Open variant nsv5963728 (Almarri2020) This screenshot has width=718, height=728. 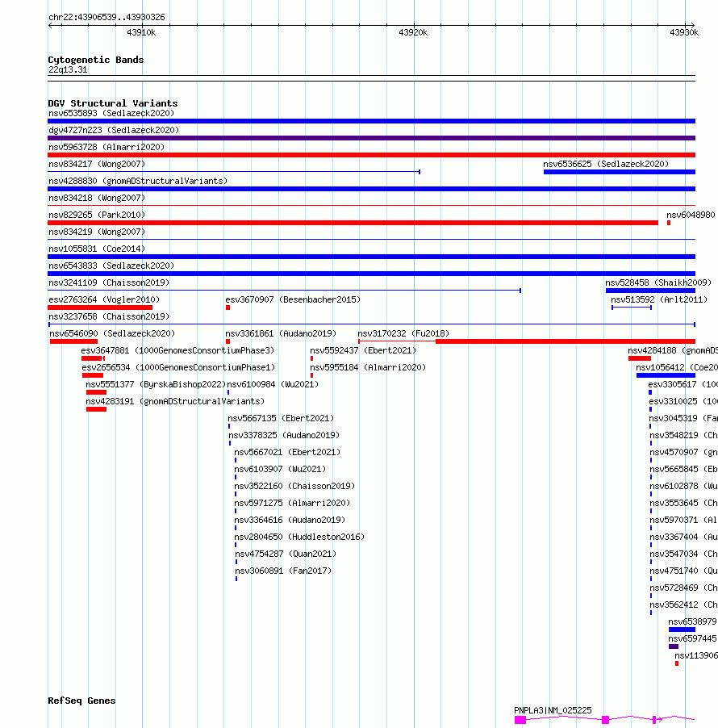(x=106, y=147)
